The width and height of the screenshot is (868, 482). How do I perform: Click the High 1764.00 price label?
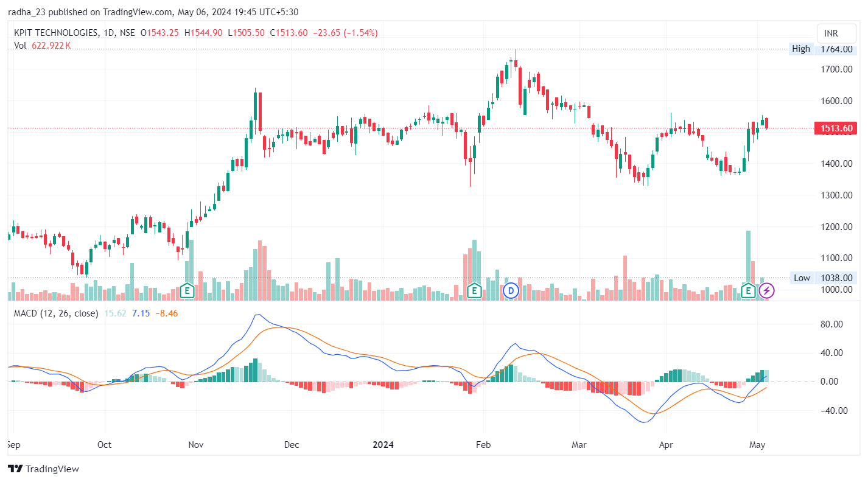[x=823, y=49]
